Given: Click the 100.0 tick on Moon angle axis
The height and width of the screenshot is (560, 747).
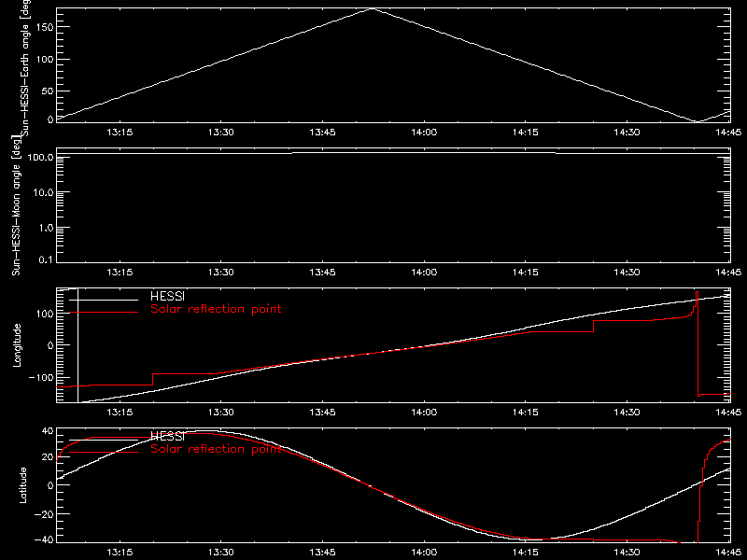Looking at the screenshot, I should [x=40, y=158].
